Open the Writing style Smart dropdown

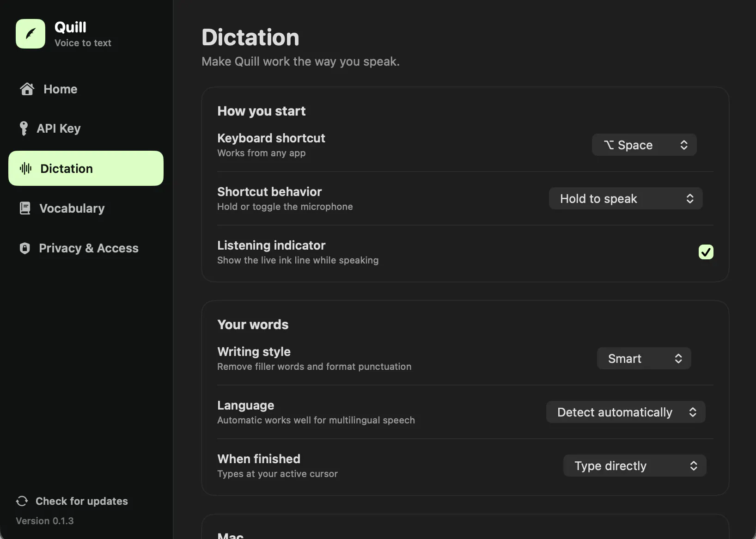click(x=644, y=358)
